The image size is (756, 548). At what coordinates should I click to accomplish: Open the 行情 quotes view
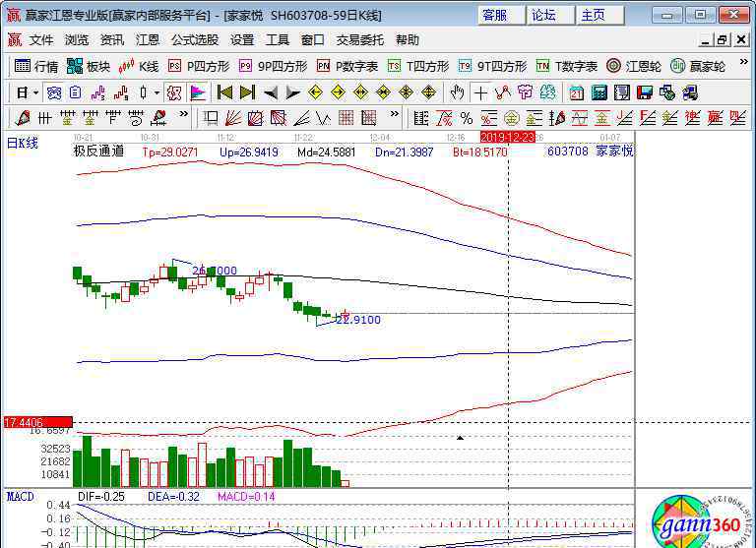pos(36,66)
